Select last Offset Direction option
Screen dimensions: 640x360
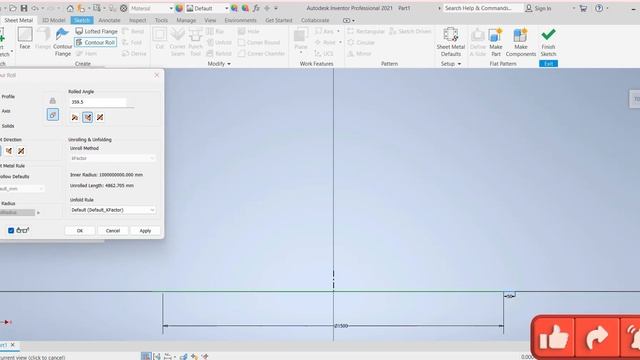[x=21, y=151]
